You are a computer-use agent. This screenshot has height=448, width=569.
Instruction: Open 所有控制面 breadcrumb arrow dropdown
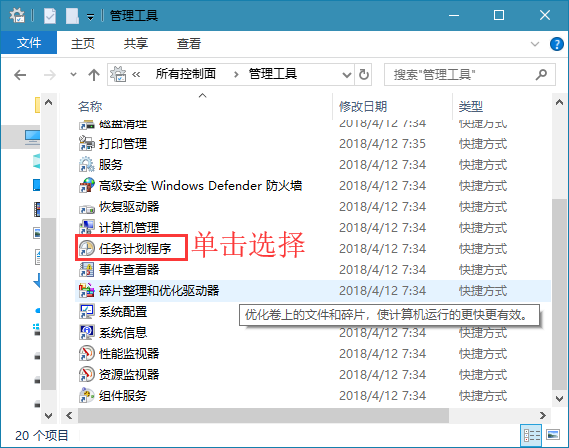point(236,75)
